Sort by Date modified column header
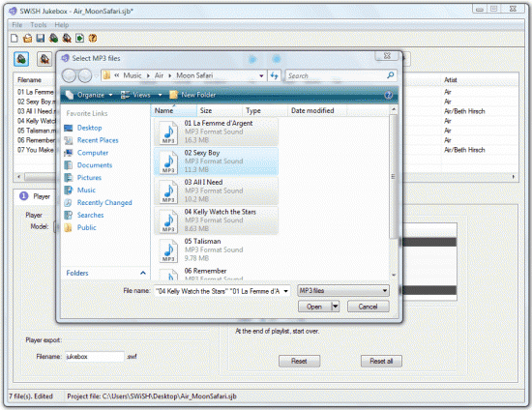532x410 pixels. click(x=317, y=110)
